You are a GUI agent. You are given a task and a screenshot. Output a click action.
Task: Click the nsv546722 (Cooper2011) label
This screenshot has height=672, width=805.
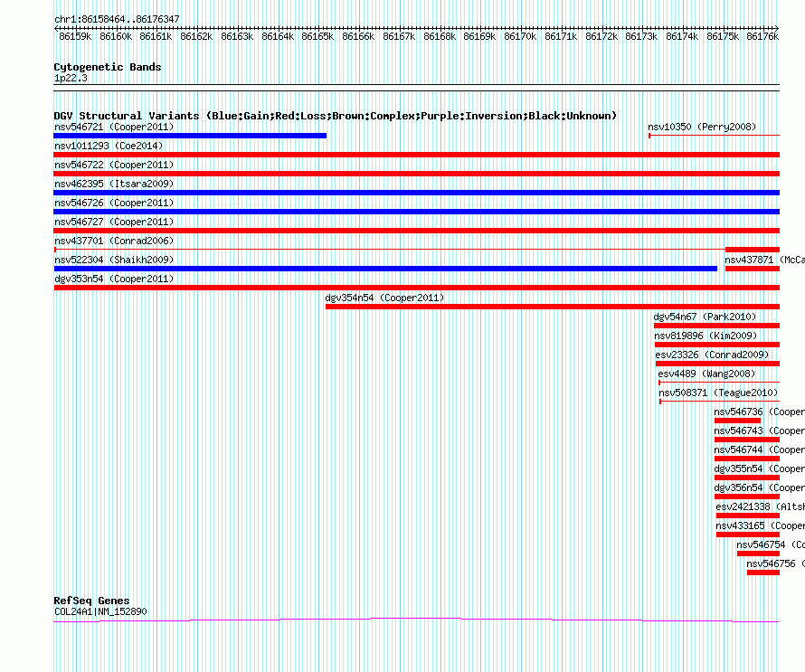(x=114, y=165)
